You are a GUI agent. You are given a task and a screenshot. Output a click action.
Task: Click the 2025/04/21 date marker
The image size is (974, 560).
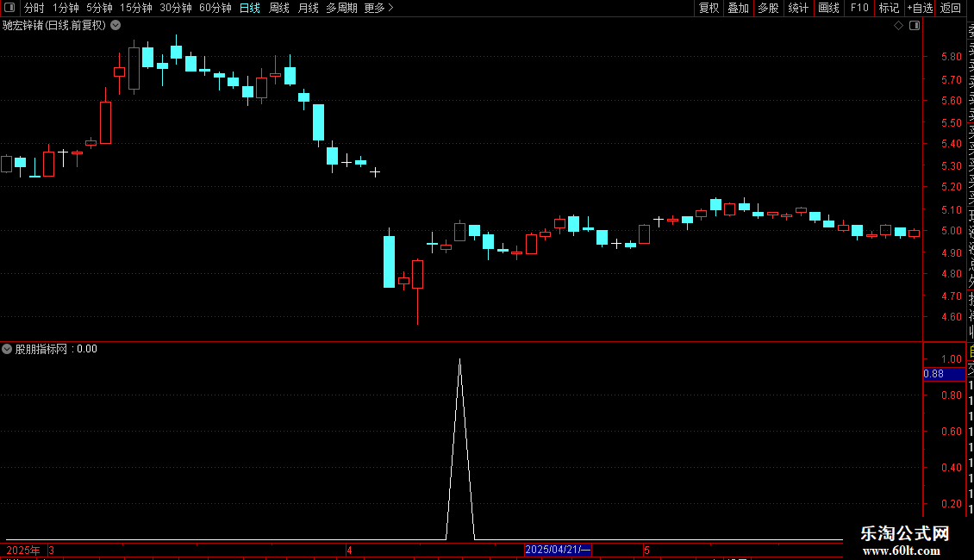pos(558,550)
